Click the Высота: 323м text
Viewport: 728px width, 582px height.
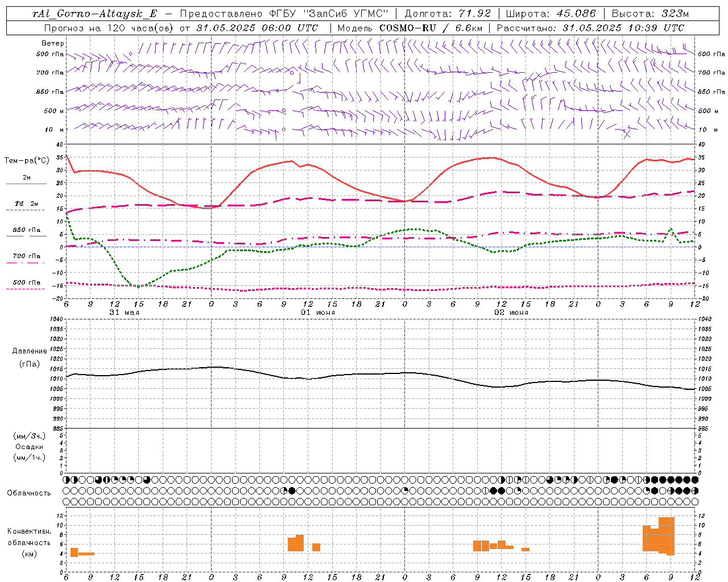point(650,14)
